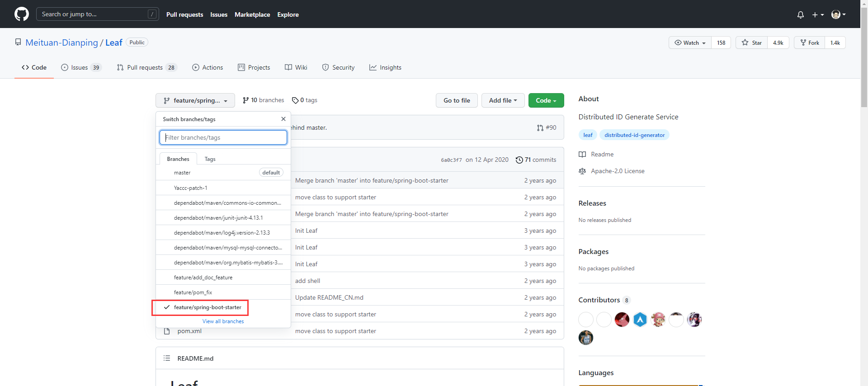The height and width of the screenshot is (386, 868).
Task: Close the Switch branches/tags popup
Action: point(283,119)
